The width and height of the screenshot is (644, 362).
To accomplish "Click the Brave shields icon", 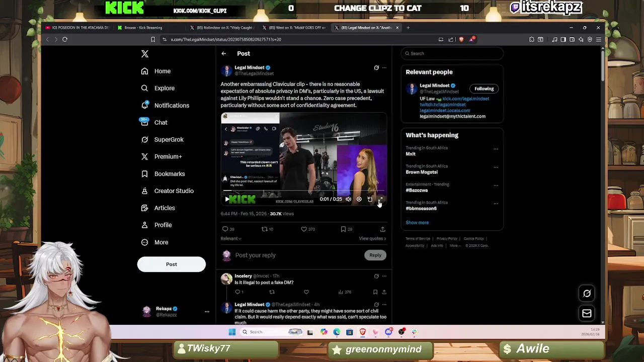I will tap(461, 39).
